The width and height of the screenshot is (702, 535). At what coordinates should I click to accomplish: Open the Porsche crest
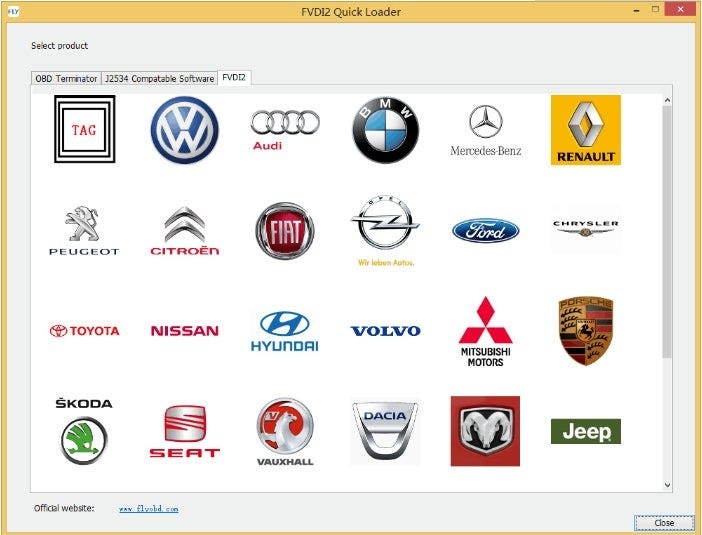586,331
